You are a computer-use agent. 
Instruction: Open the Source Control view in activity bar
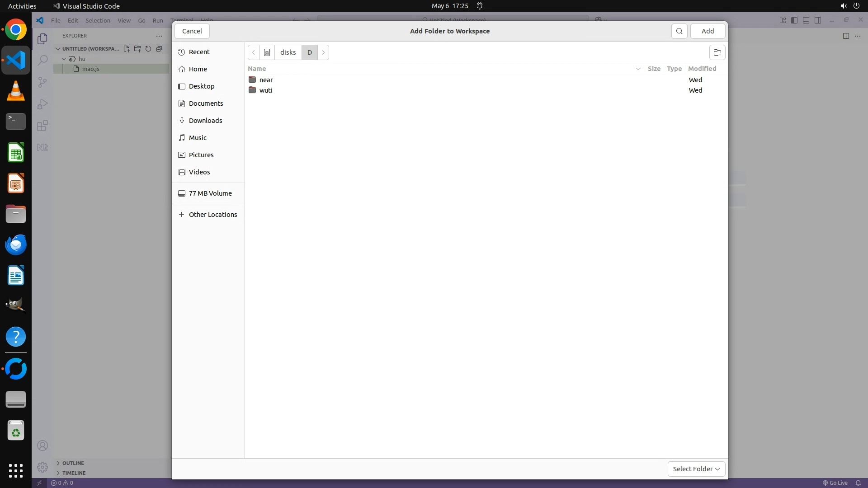tap(42, 82)
